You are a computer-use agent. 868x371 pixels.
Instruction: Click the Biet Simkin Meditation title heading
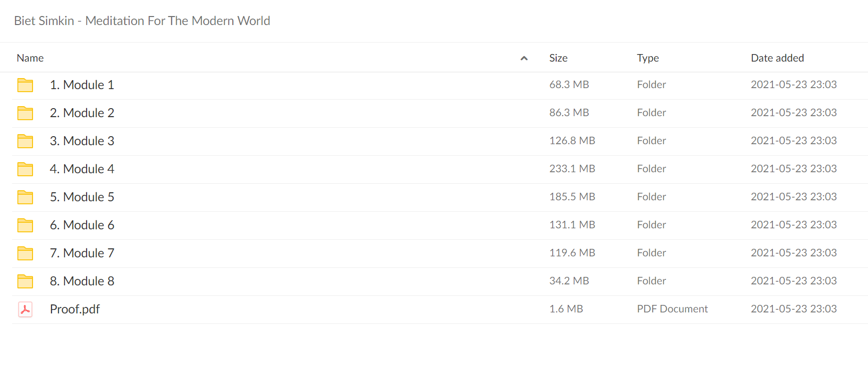click(142, 21)
